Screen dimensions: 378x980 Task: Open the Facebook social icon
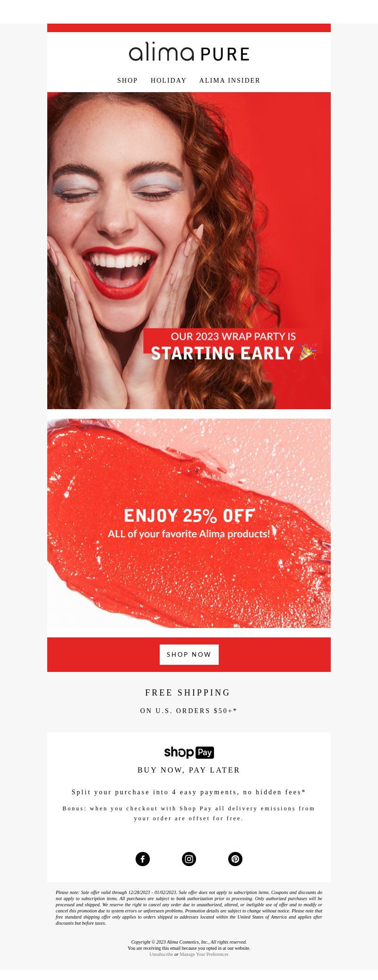pyautogui.click(x=143, y=859)
